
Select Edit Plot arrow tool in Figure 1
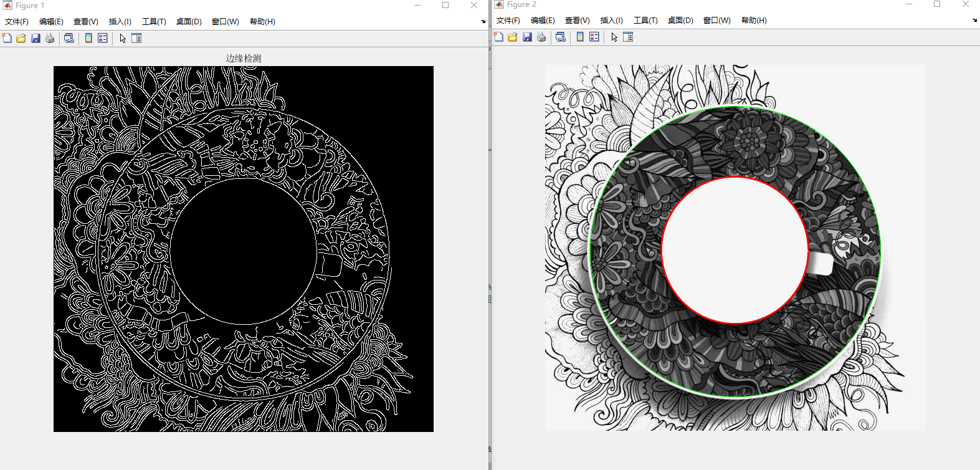tap(123, 38)
